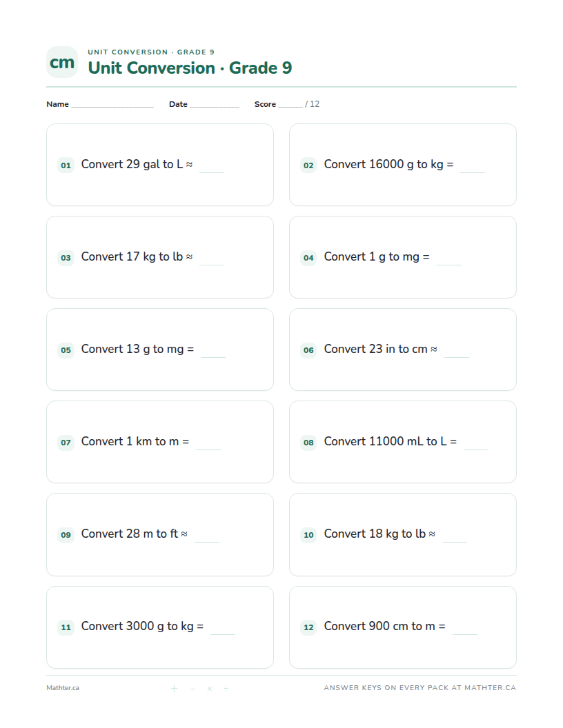Screen dimensions: 563x728
Task: Select the text 'Convert 23 in to cm'
Action: coord(376,349)
